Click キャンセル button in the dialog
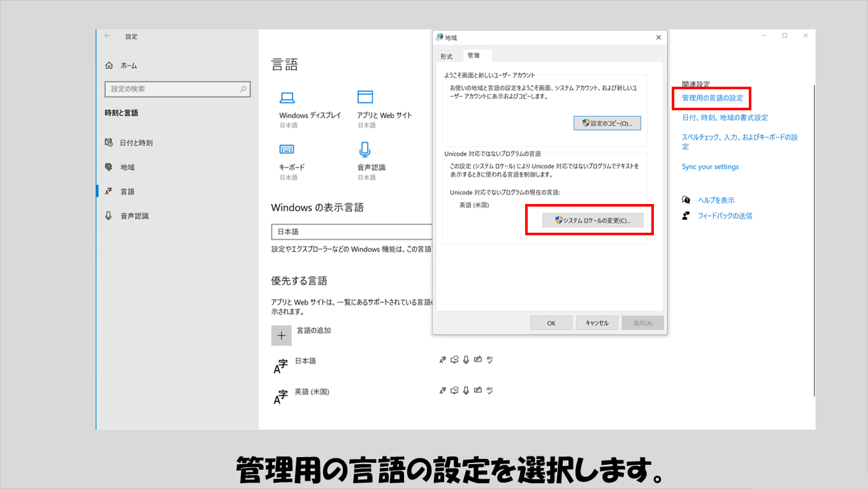 597,323
